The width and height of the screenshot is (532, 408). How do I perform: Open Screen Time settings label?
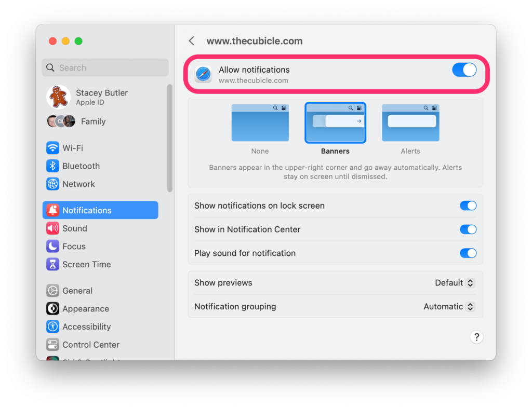click(x=87, y=264)
